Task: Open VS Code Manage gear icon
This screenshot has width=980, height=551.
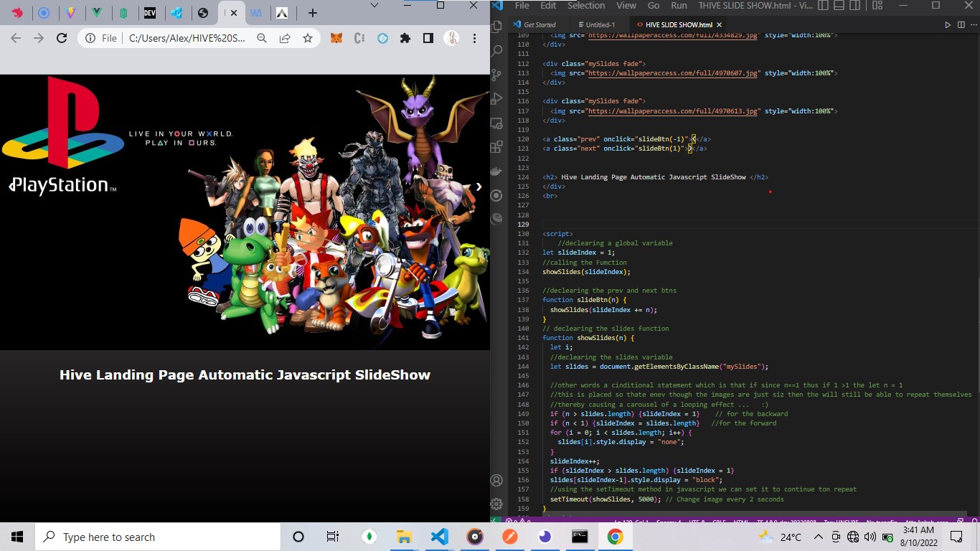Action: point(496,504)
